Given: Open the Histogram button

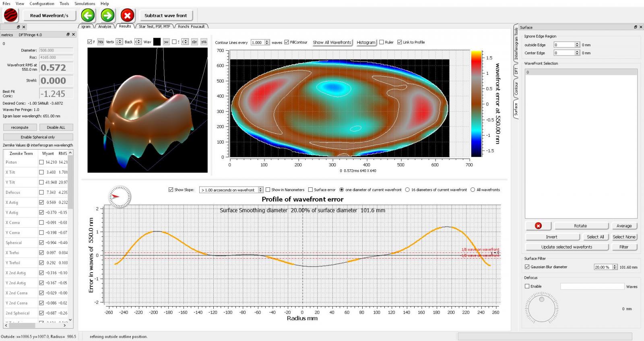Looking at the screenshot, I should 366,42.
